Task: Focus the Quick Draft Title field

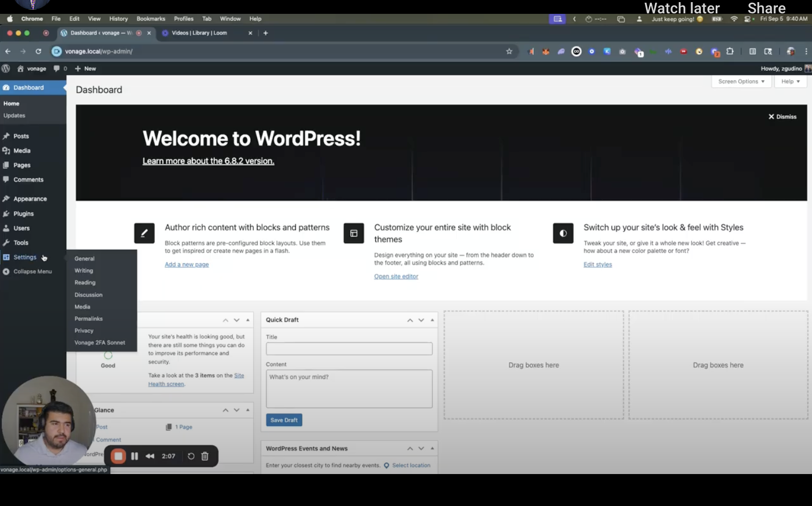Action: 349,349
